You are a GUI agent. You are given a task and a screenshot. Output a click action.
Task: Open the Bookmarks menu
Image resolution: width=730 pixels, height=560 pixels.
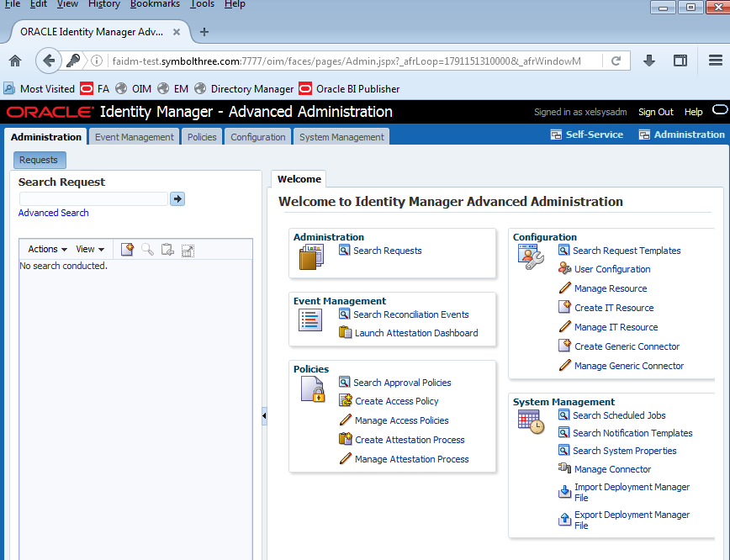click(x=155, y=4)
